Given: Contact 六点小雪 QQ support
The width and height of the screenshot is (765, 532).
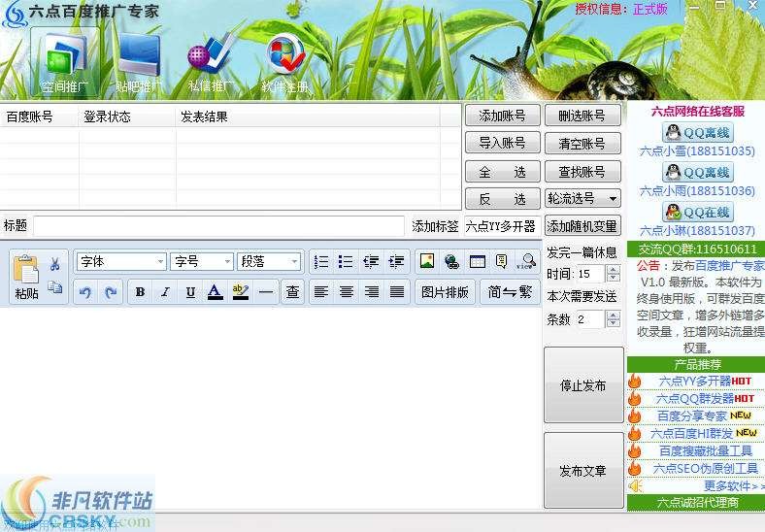Looking at the screenshot, I should tap(698, 132).
